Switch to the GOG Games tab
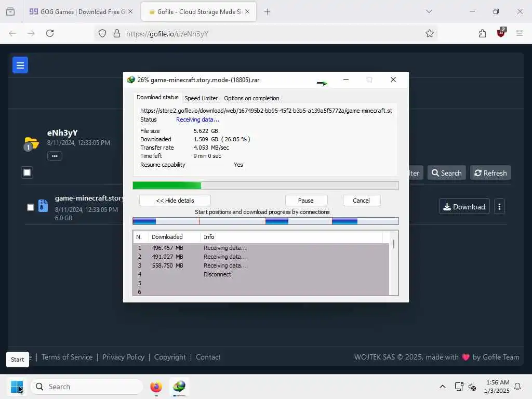This screenshot has width=532, height=399. point(81,12)
